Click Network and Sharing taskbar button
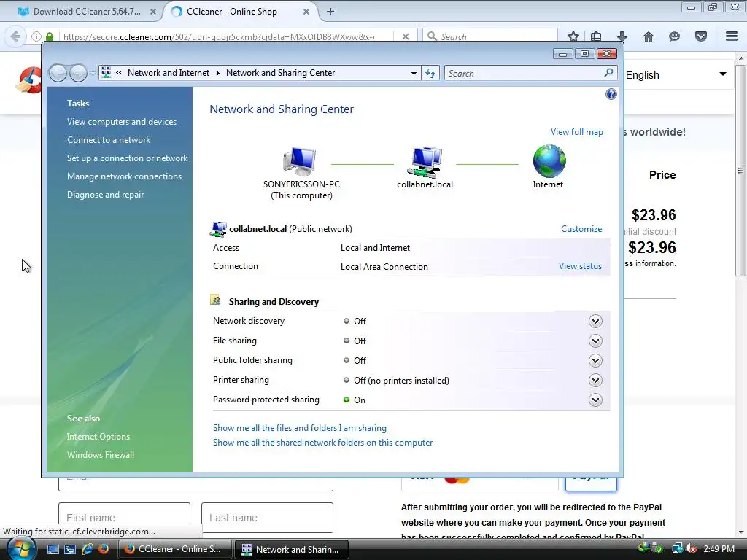 point(292,549)
